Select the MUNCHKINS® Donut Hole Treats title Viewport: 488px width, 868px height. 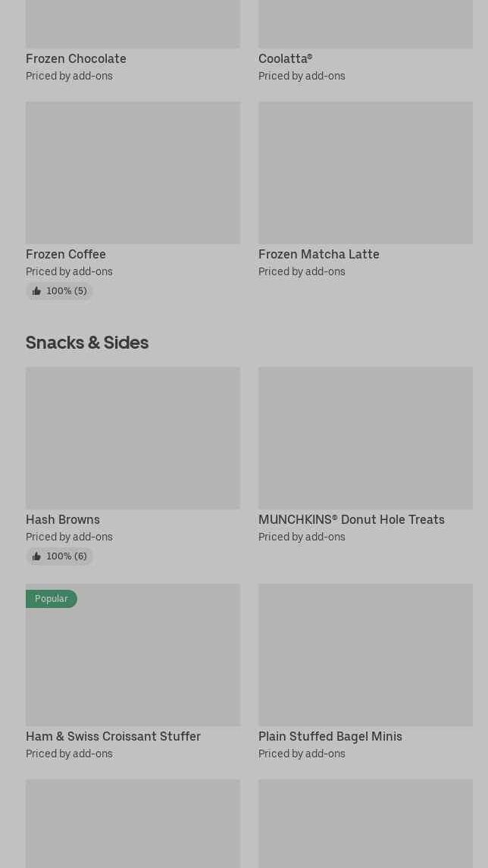click(351, 519)
